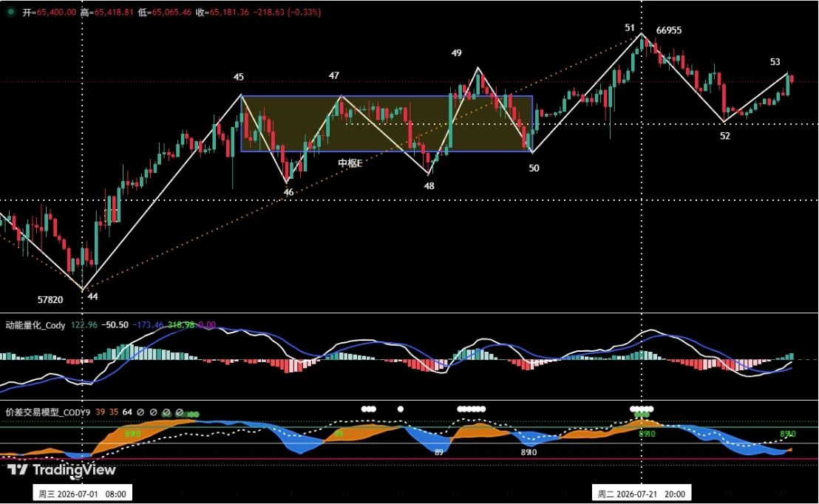
Task: Click the 57820 low price label
Action: coord(50,300)
